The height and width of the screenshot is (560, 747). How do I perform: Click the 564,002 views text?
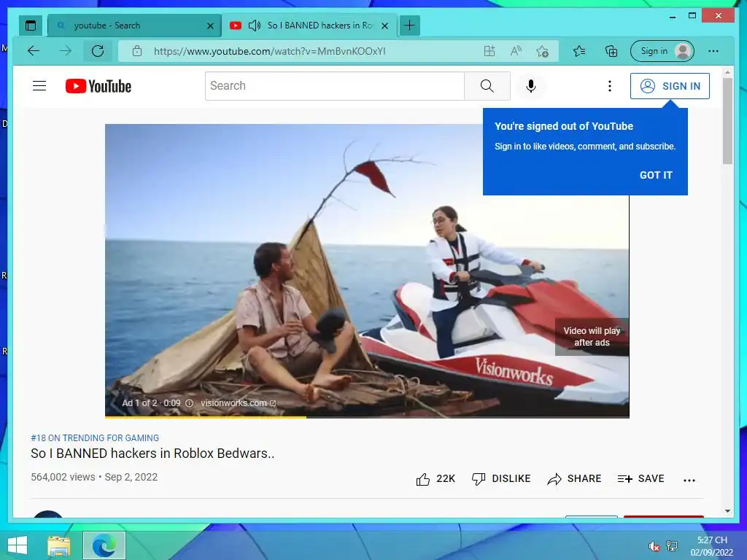[63, 477]
